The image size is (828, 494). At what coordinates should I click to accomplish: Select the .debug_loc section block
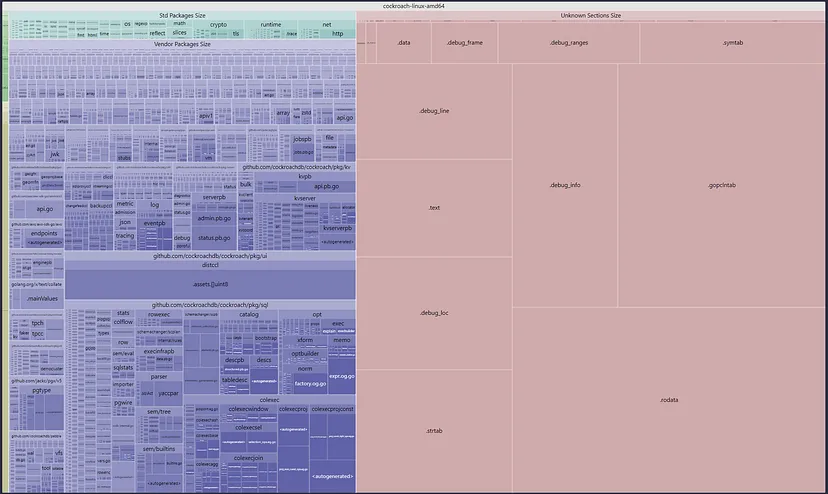tap(434, 313)
